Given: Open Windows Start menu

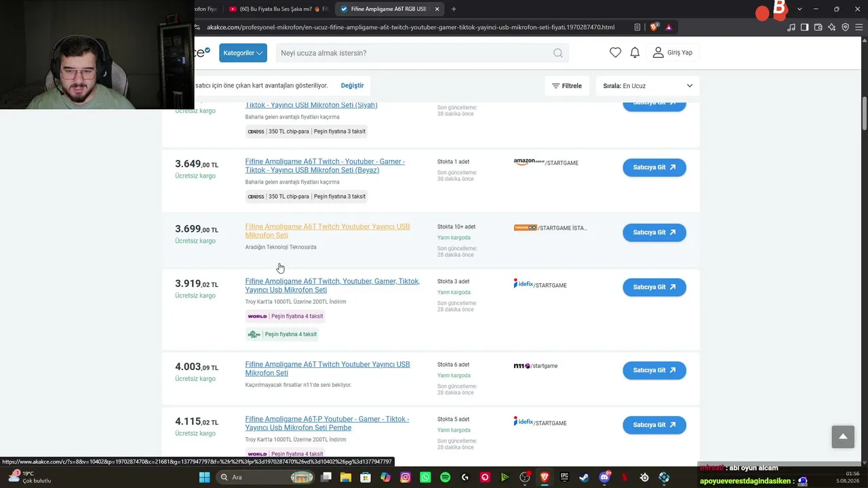Looking at the screenshot, I should click(x=204, y=477).
